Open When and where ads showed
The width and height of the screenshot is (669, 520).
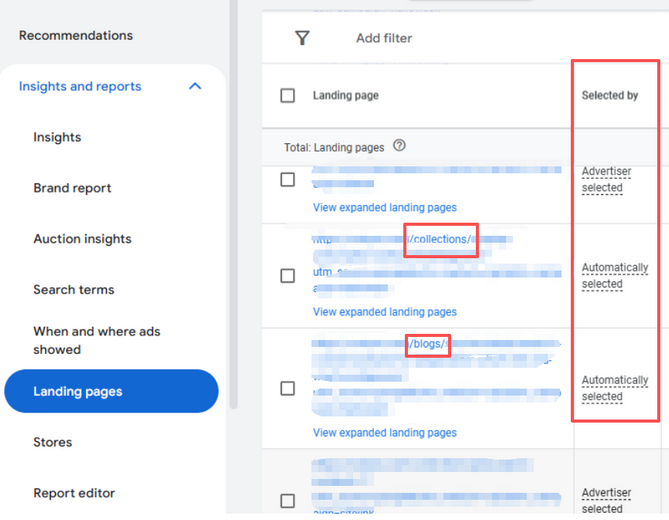coord(96,340)
